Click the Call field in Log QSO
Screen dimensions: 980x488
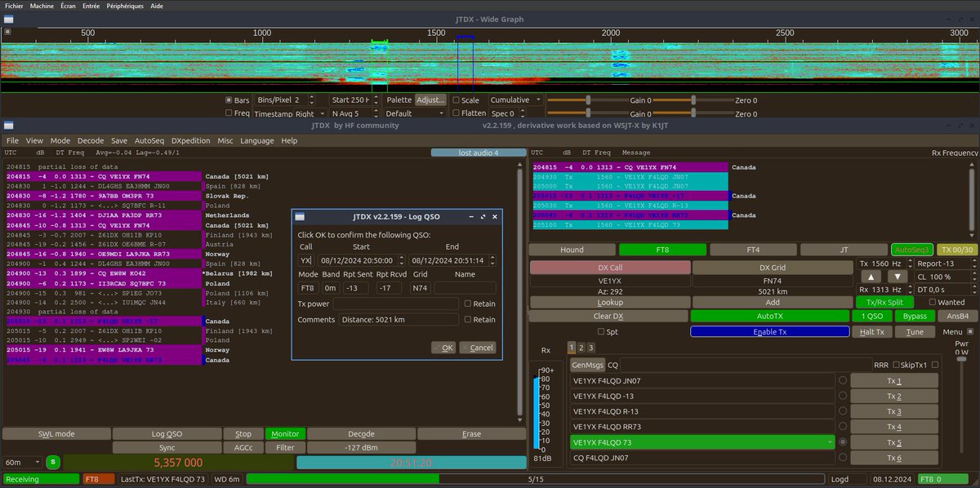[x=305, y=260]
